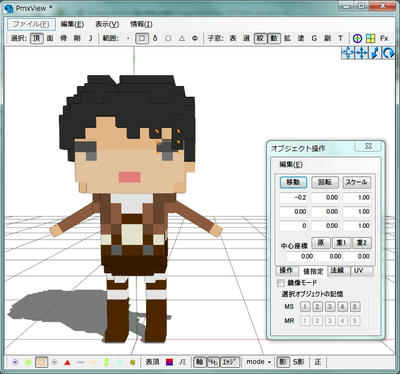Click the move Z field showing 0
This screenshot has height=374, width=400.
293,226
